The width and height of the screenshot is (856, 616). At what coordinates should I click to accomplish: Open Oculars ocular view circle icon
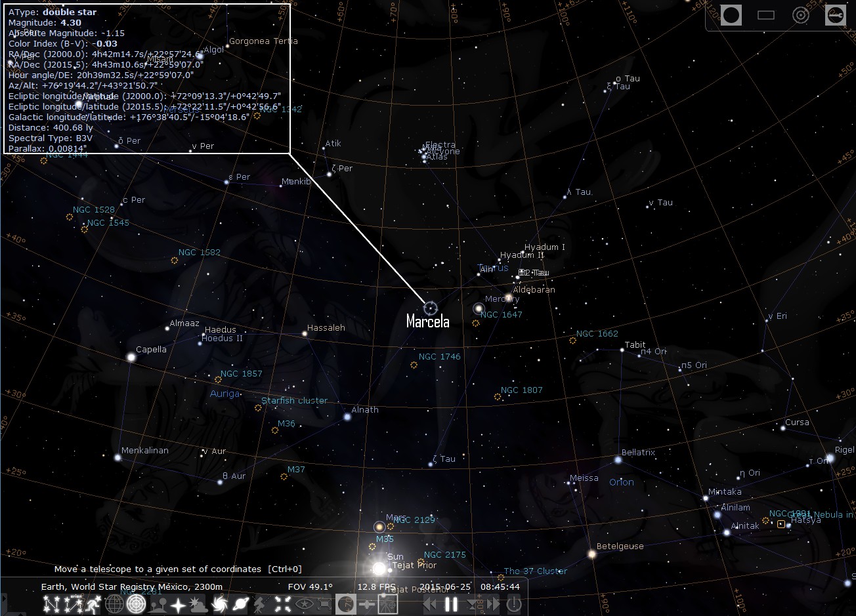coord(731,15)
